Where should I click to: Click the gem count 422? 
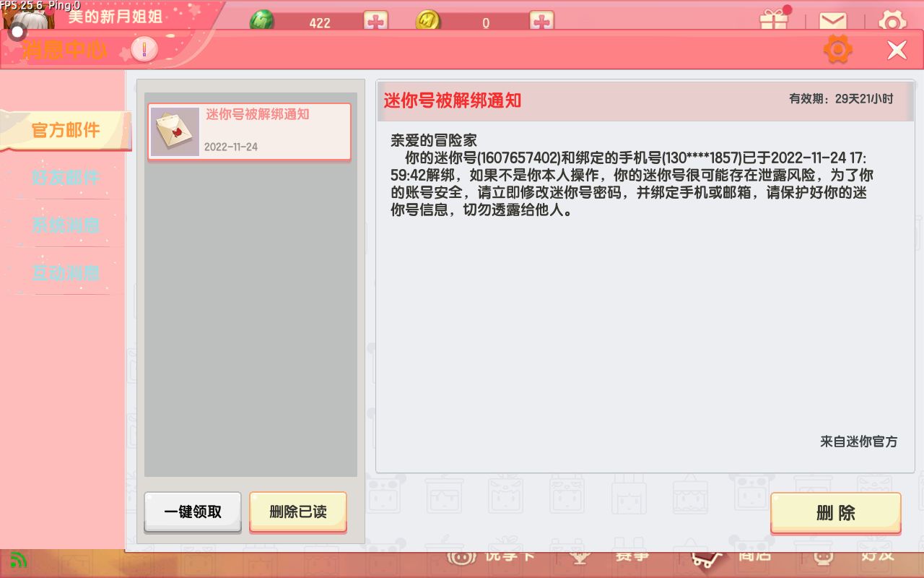pos(320,23)
